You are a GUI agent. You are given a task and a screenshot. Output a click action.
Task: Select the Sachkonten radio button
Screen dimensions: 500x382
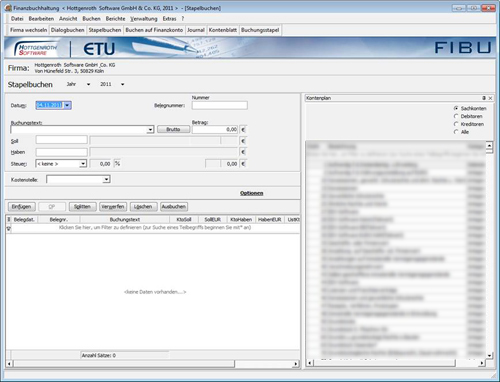456,108
